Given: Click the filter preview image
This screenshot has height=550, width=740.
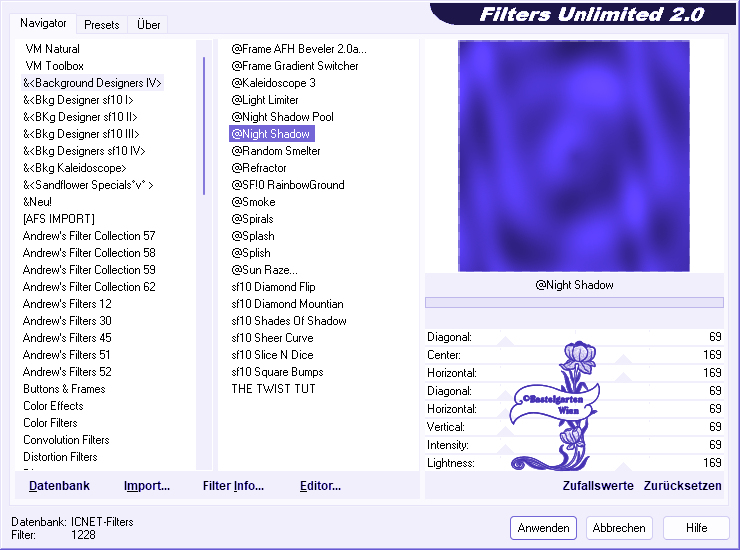Looking at the screenshot, I should (574, 156).
